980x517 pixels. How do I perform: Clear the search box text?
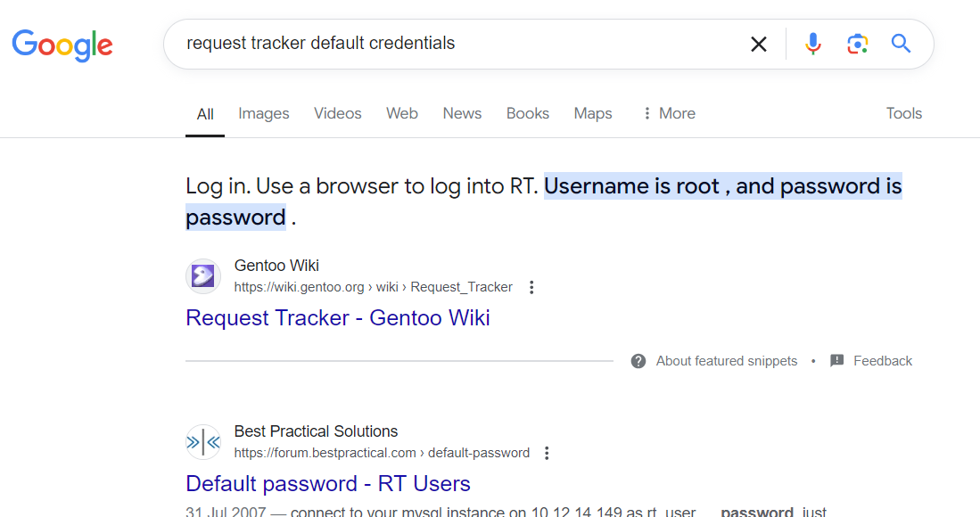[x=759, y=44]
